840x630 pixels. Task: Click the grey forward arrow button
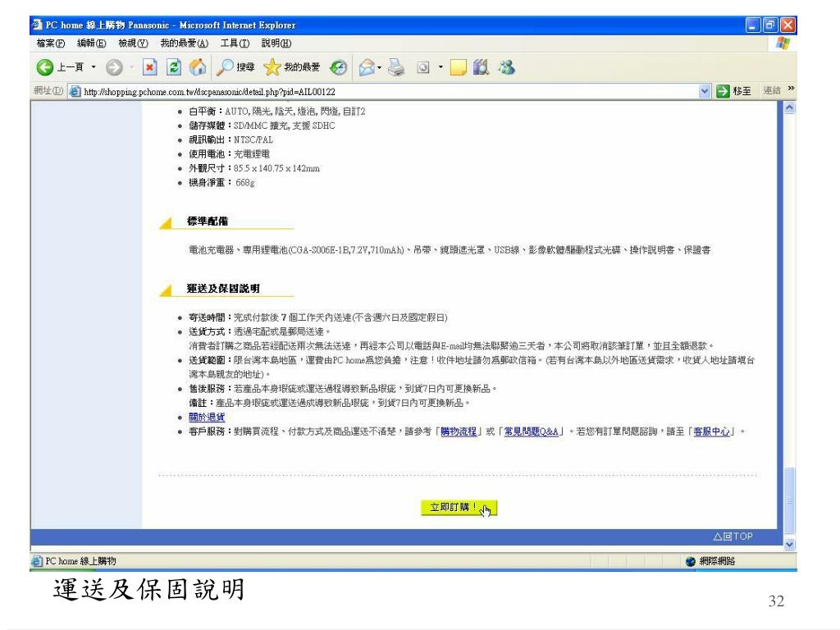[x=113, y=67]
